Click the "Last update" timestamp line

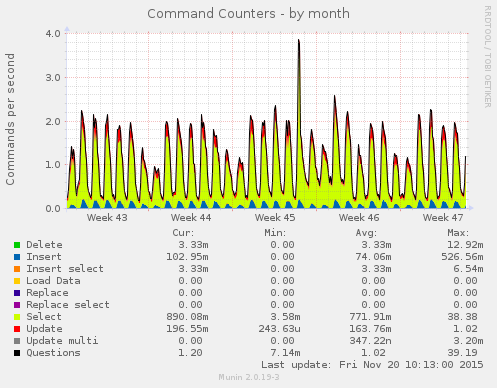(372, 365)
